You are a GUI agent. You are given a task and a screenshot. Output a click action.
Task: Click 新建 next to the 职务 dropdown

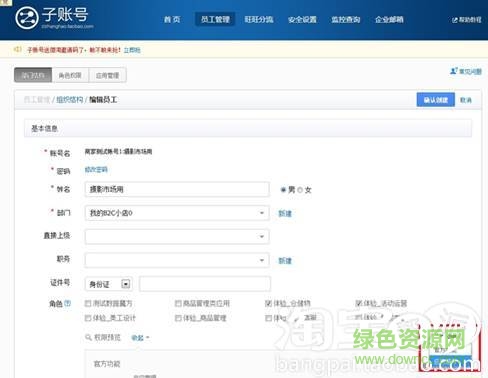coord(285,261)
